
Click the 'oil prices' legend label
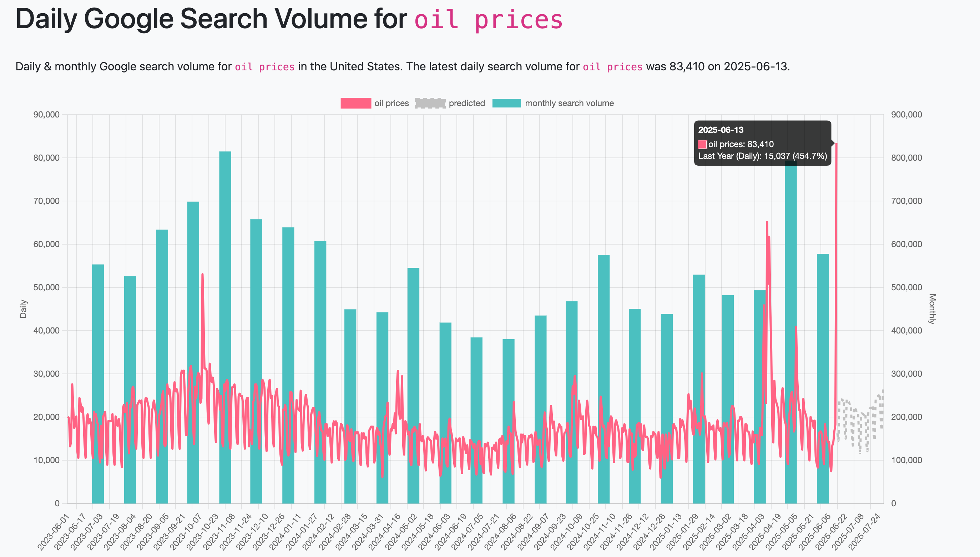point(391,103)
